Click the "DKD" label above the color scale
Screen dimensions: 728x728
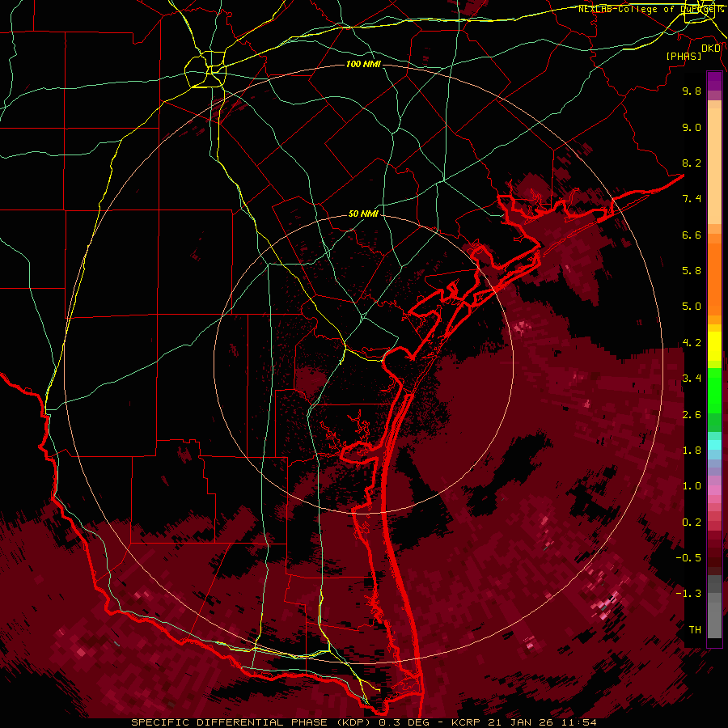pos(711,48)
